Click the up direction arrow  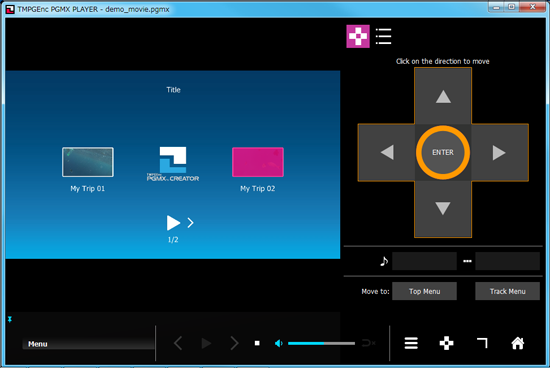[443, 96]
